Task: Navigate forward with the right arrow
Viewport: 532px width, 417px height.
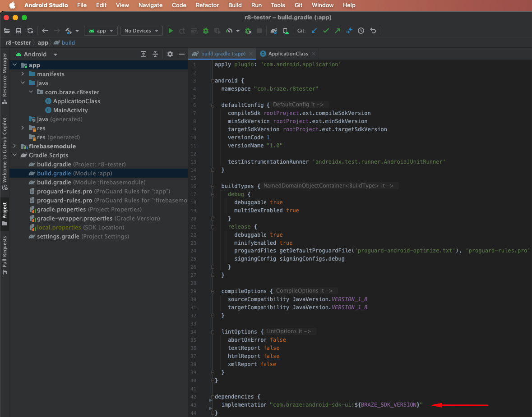Action: pyautogui.click(x=57, y=31)
